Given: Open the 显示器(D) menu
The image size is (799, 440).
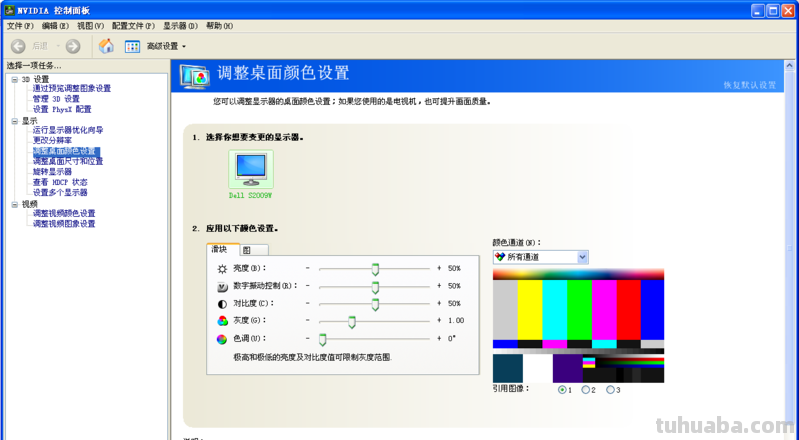Looking at the screenshot, I should 180,25.
